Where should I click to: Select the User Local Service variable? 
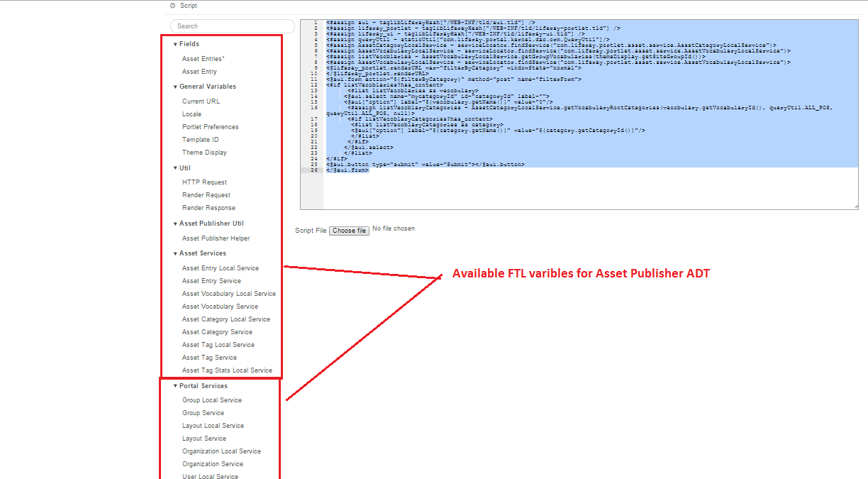(x=209, y=476)
